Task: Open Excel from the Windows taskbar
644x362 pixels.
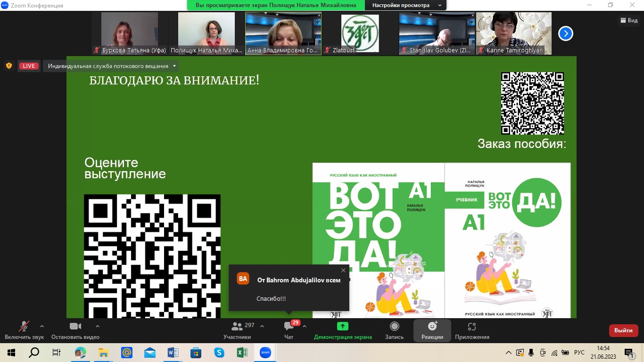Action: (242, 353)
